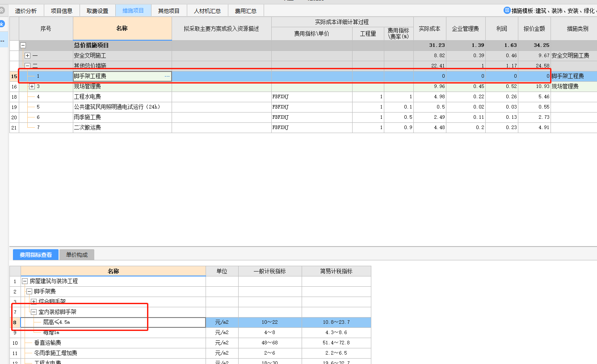Click the double-chevron collapse icon in left sidebar
The height and width of the screenshot is (364, 597).
coord(2,10)
